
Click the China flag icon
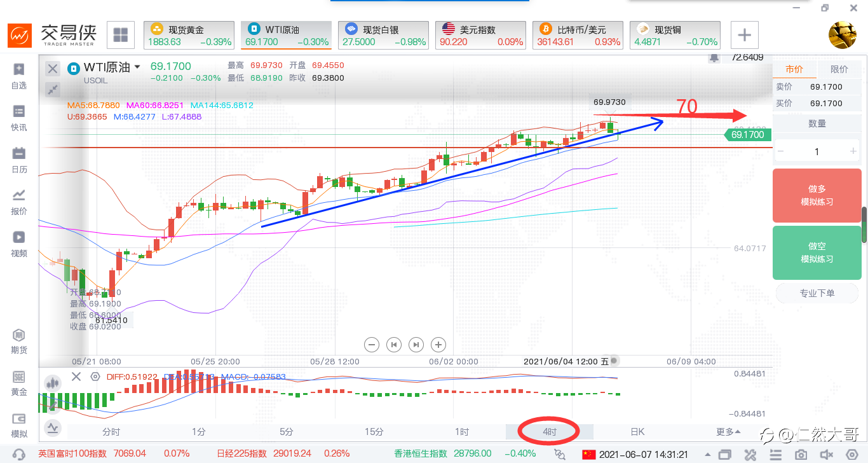click(589, 454)
